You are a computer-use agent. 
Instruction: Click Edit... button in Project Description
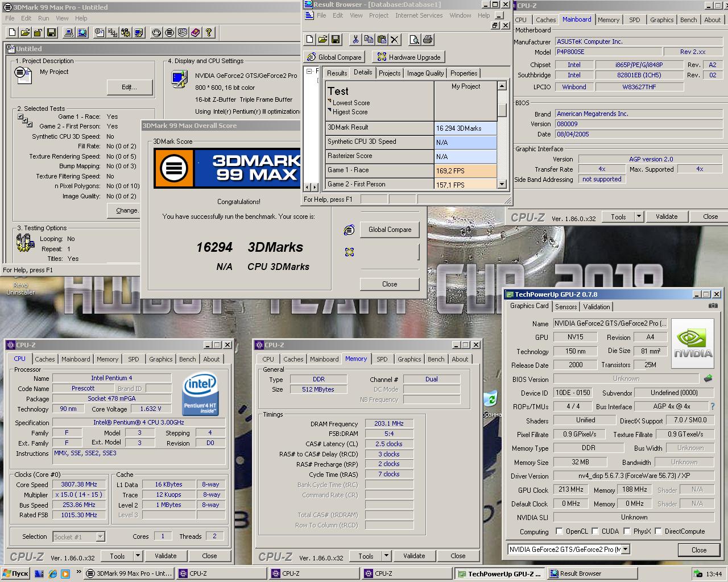point(130,87)
